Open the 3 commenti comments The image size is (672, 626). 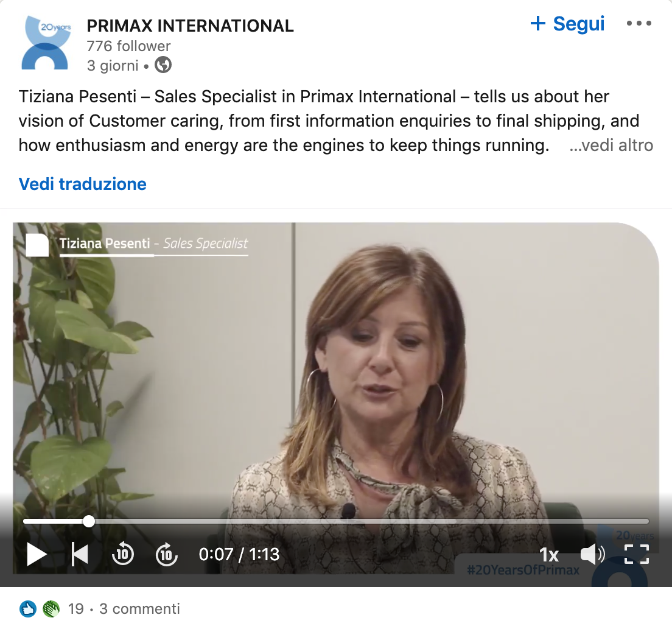click(140, 609)
